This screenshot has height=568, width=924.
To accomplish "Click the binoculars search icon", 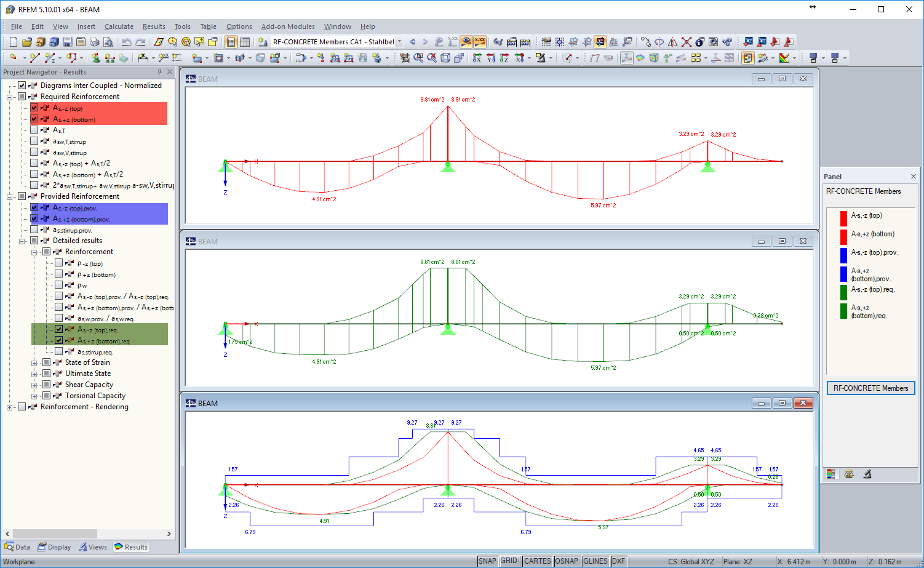I will [x=498, y=42].
